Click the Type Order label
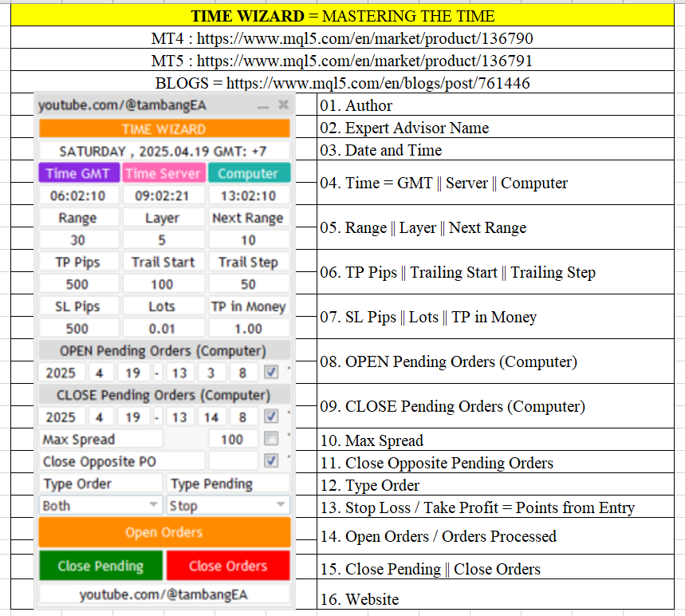685x616 pixels. coord(101,484)
